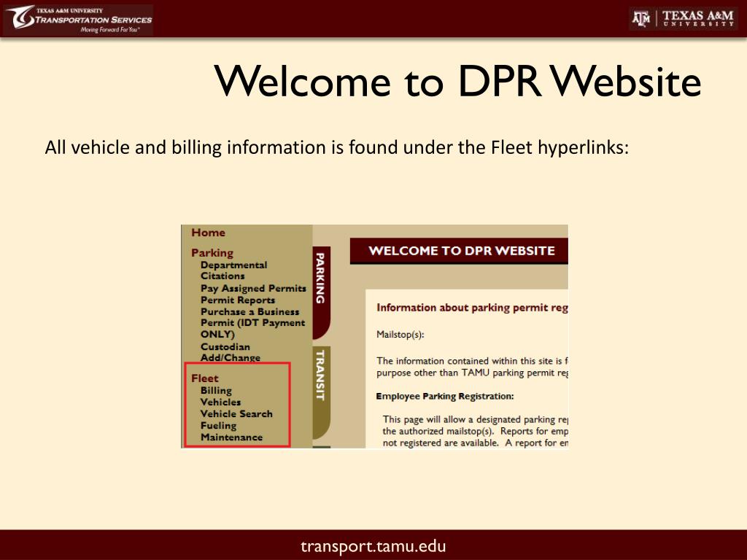Viewport: 747px width, 560px height.
Task: Select the vertical PARKING tab
Action: click(x=321, y=292)
